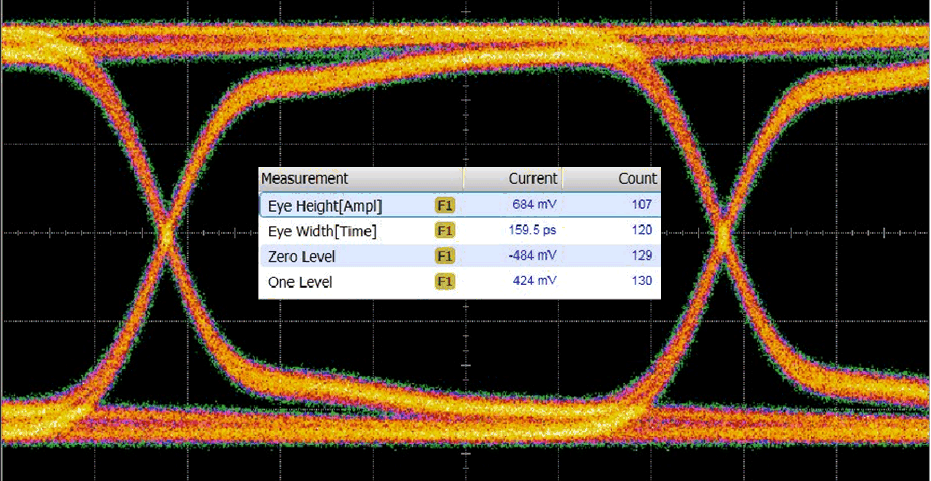The width and height of the screenshot is (931, 481).
Task: Pick the F1 badge in One Level row
Action: [x=445, y=282]
